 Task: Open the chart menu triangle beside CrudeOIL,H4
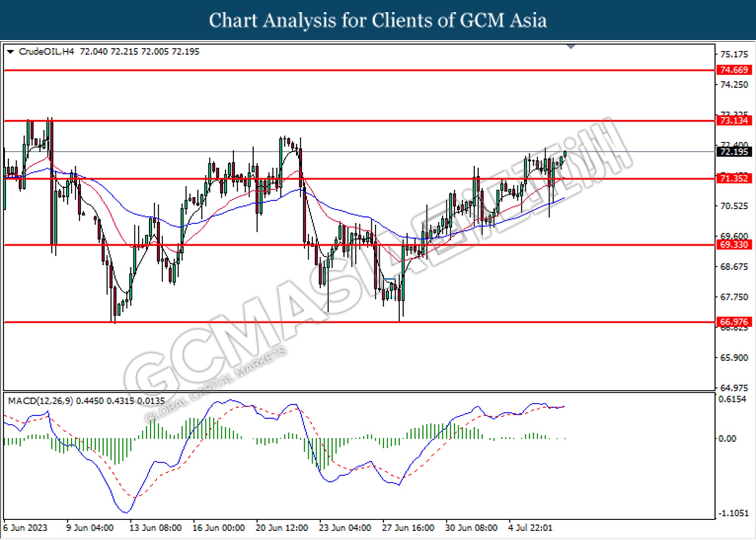click(x=10, y=52)
